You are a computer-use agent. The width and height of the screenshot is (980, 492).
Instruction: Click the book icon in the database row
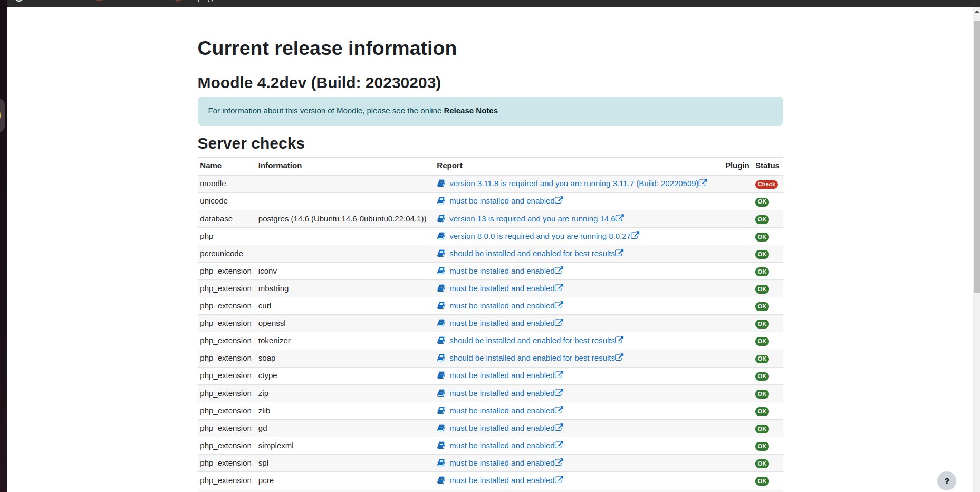[441, 218]
